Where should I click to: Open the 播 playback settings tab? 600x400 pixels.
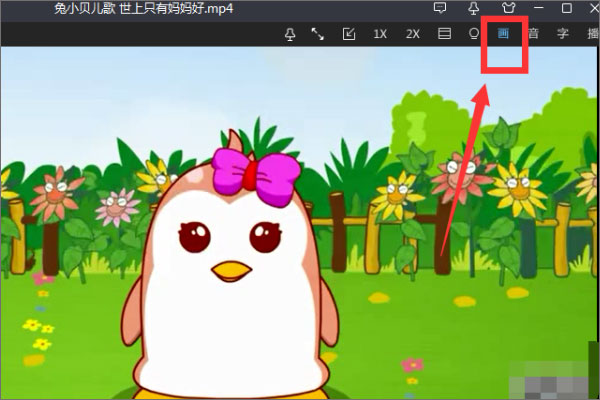[x=590, y=34]
